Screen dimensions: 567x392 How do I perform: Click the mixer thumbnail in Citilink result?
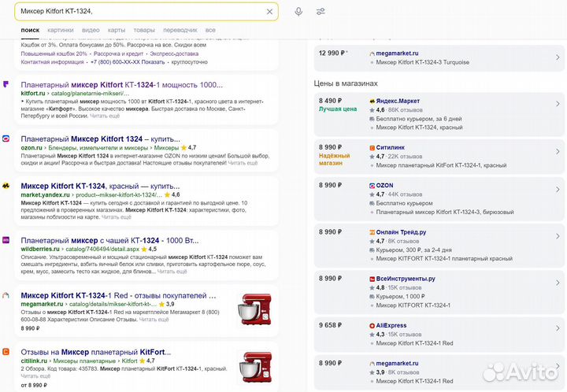coord(256,367)
